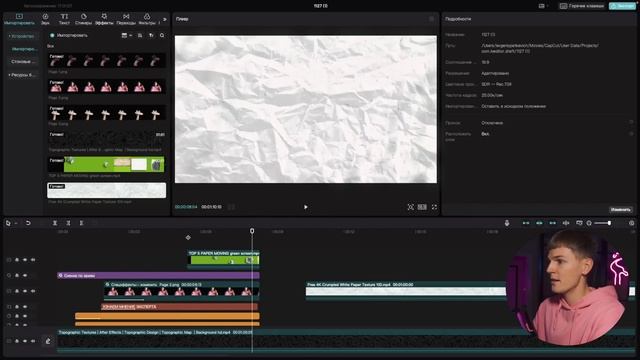
Task: Lock the TOP 5 PAPER MOVING track
Action: 17,260
